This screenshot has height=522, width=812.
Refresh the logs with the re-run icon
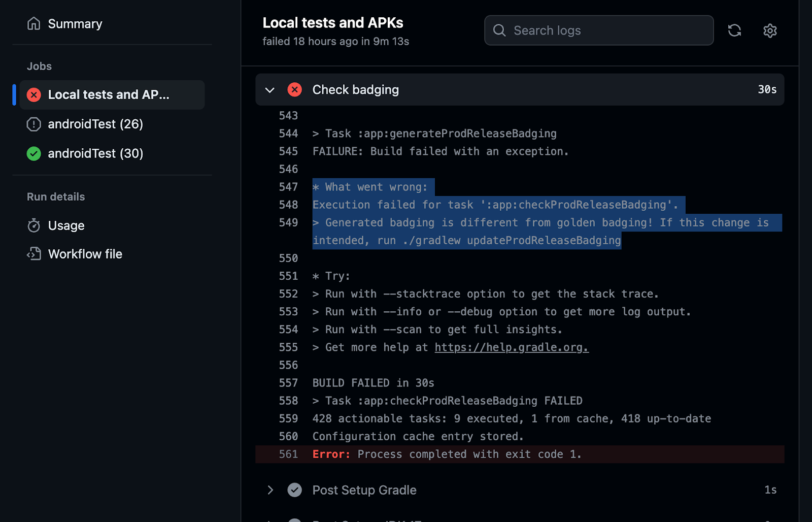(734, 30)
